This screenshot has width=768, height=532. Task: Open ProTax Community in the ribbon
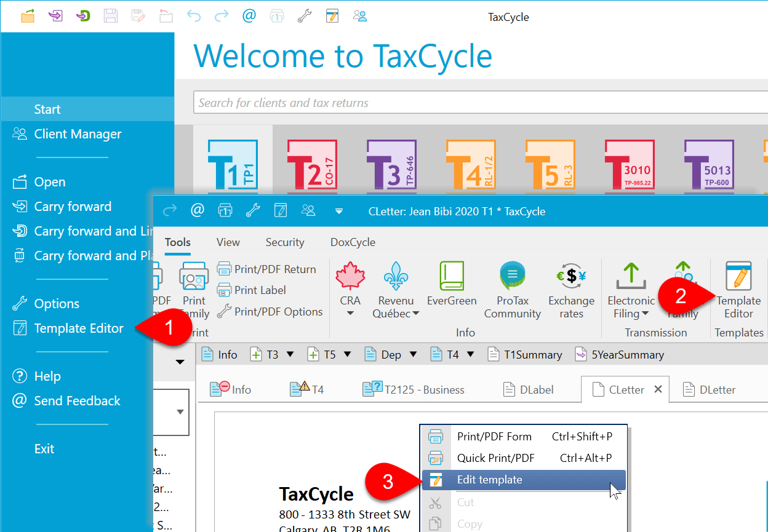click(512, 290)
